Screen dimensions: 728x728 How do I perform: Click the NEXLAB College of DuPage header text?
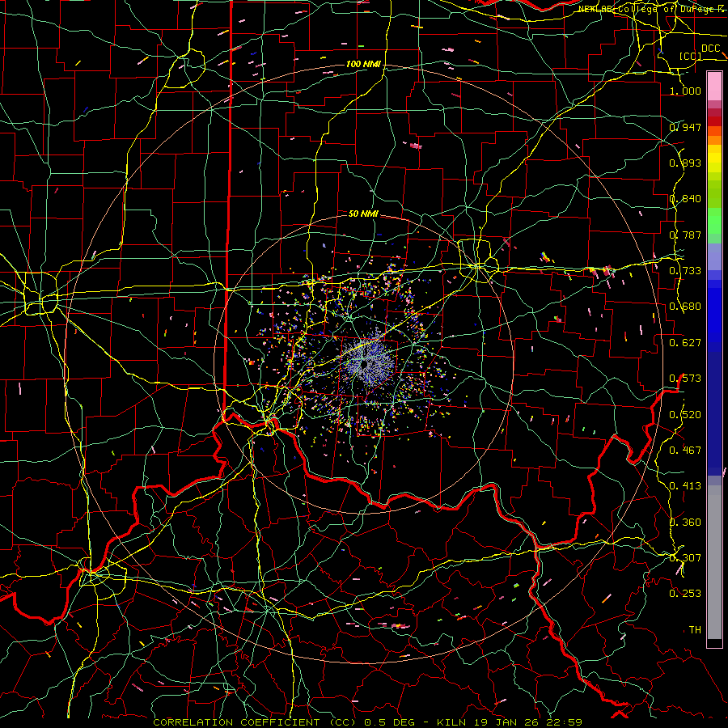pyautogui.click(x=653, y=9)
